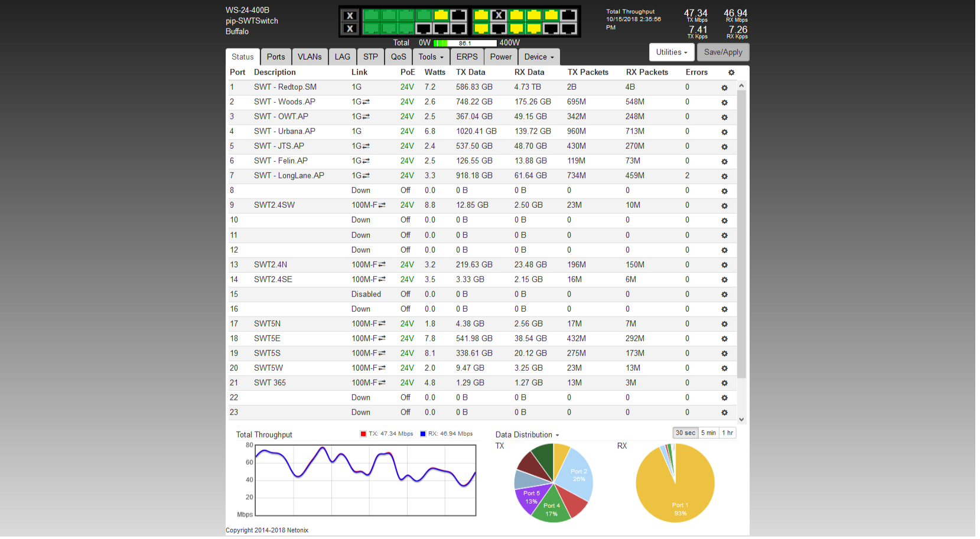
Task: Expand the Data Distribution dropdown
Action: tap(527, 435)
